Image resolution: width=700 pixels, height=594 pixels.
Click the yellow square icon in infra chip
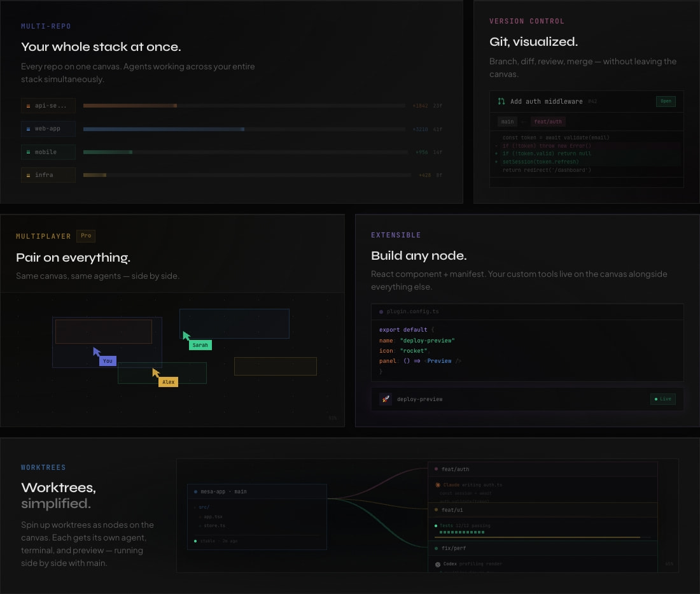click(28, 175)
